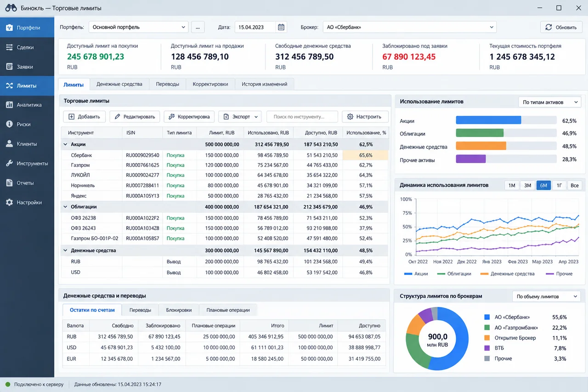The height and width of the screenshot is (392, 588).
Task: Open Настроить table settings
Action: (x=365, y=117)
